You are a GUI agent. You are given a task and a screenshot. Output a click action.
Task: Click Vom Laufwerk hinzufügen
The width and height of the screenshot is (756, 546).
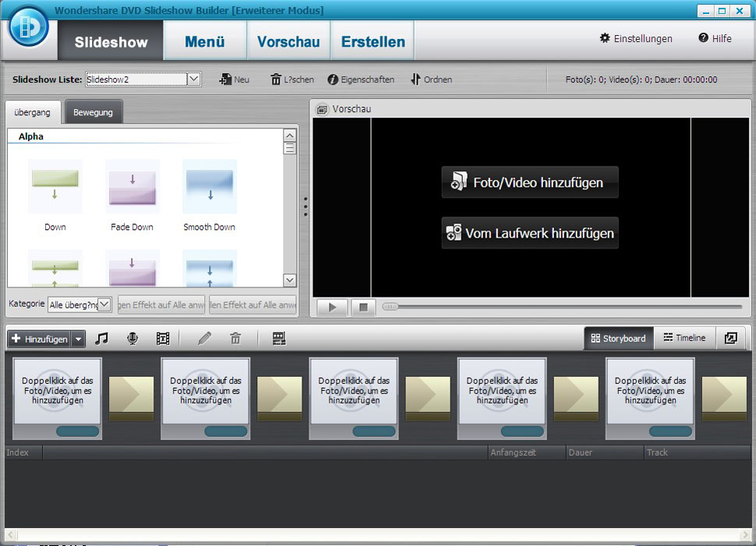point(529,232)
